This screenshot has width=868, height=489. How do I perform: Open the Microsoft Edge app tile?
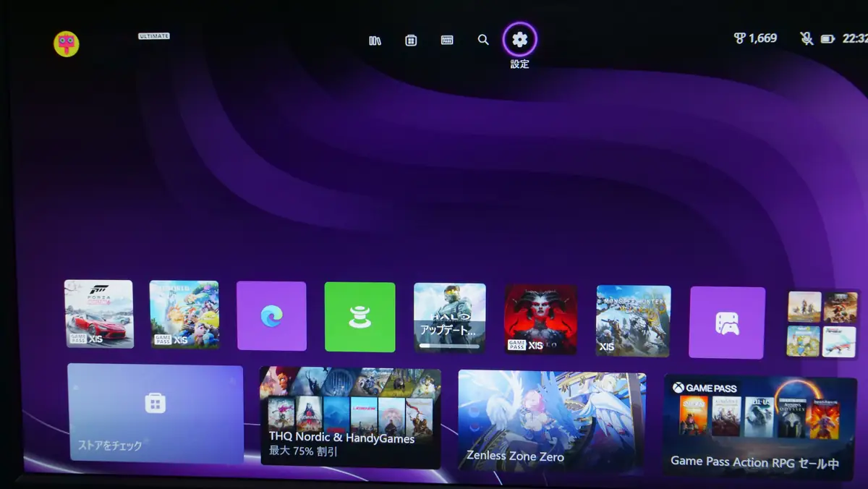[x=271, y=316]
